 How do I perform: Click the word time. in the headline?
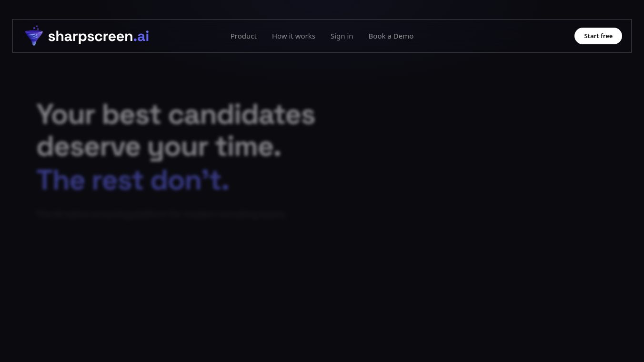pyautogui.click(x=248, y=147)
